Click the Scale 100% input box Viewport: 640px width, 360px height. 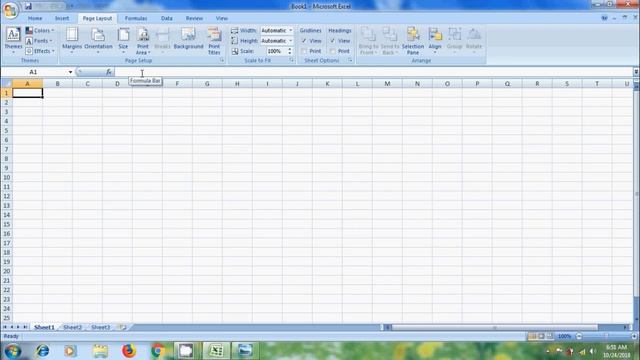point(276,51)
